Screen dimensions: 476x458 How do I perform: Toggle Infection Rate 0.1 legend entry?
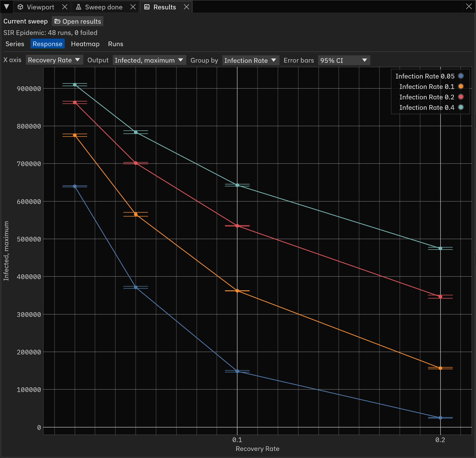pyautogui.click(x=431, y=87)
